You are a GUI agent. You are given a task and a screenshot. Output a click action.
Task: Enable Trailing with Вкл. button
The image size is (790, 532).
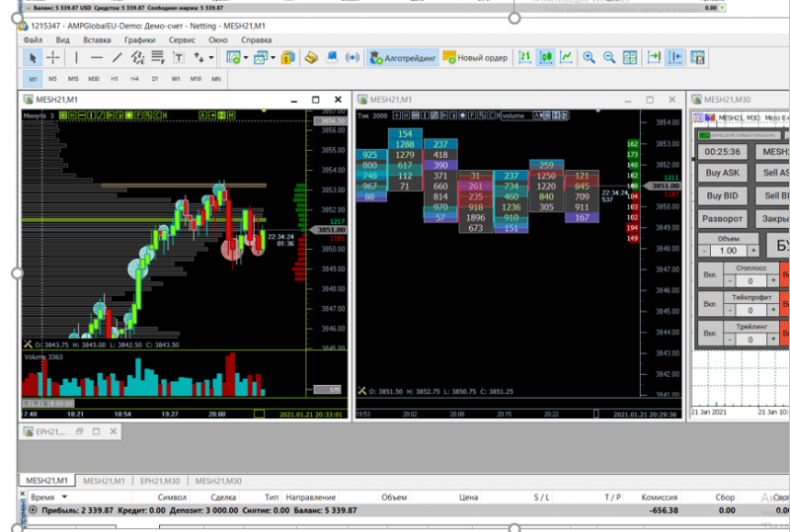710,334
